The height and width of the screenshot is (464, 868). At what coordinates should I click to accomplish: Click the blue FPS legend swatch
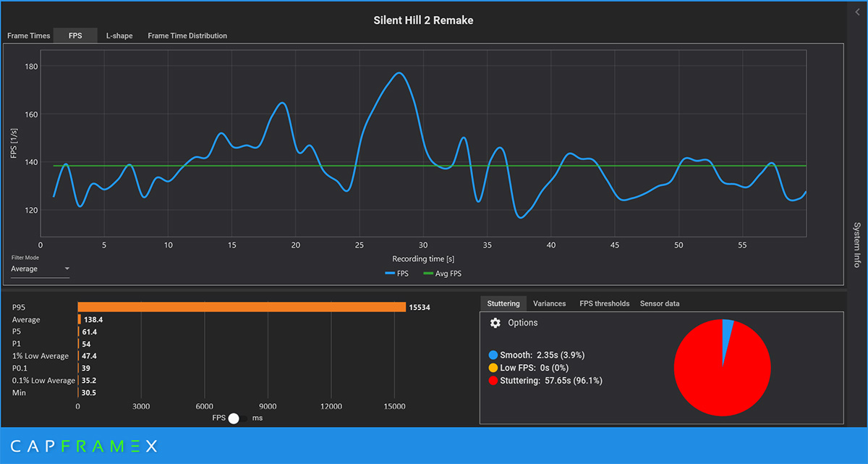click(390, 274)
